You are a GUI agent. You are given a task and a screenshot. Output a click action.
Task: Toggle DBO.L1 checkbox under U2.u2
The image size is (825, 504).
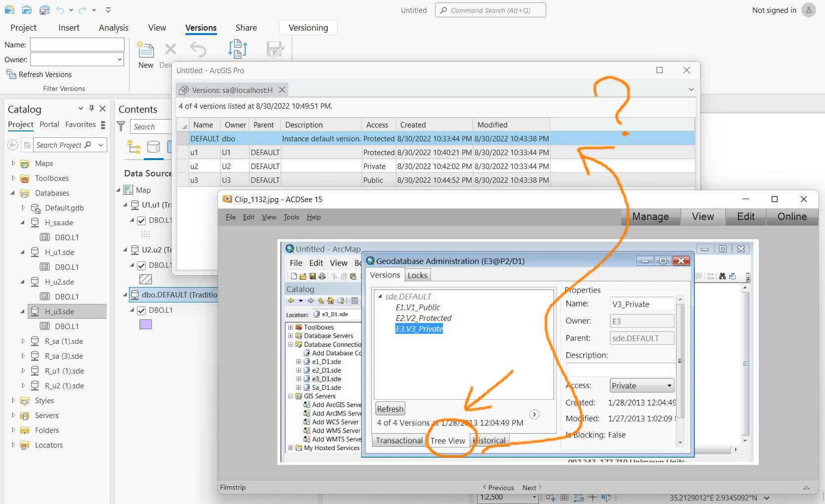coord(141,265)
